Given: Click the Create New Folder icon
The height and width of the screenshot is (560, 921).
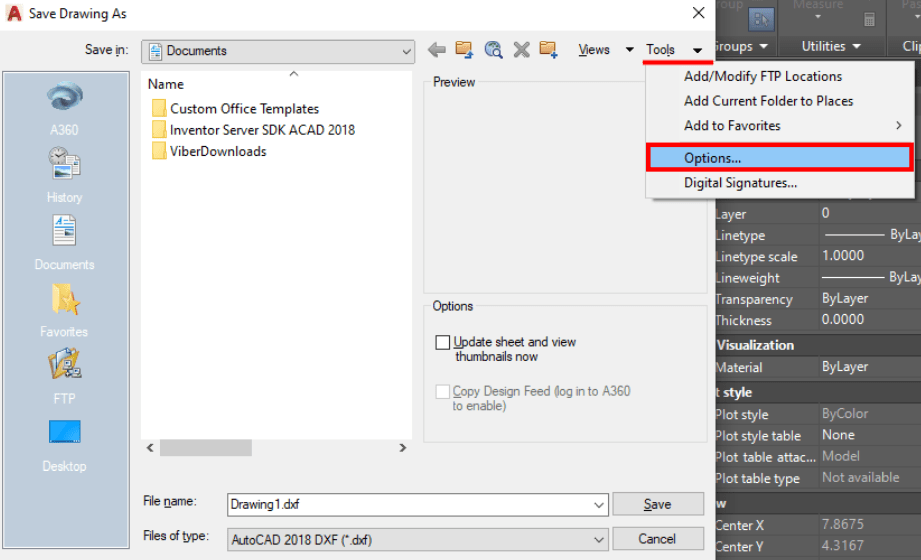Looking at the screenshot, I should 549,50.
